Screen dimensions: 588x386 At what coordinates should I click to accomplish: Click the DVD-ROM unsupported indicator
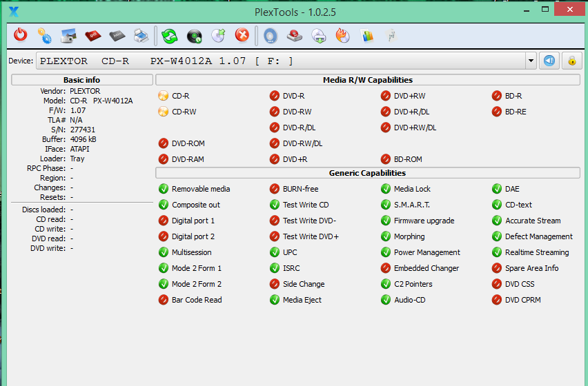pos(163,143)
